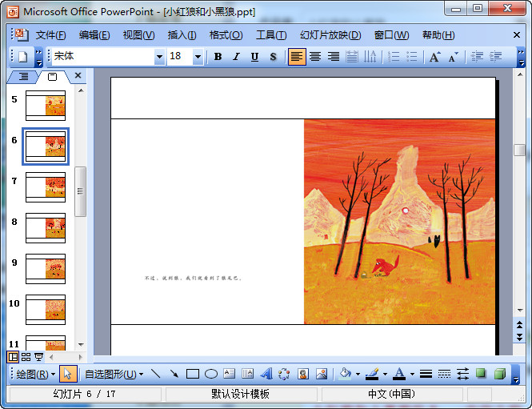Start slide show from current slide icon
Image resolution: width=532 pixels, height=409 pixels.
coord(38,357)
